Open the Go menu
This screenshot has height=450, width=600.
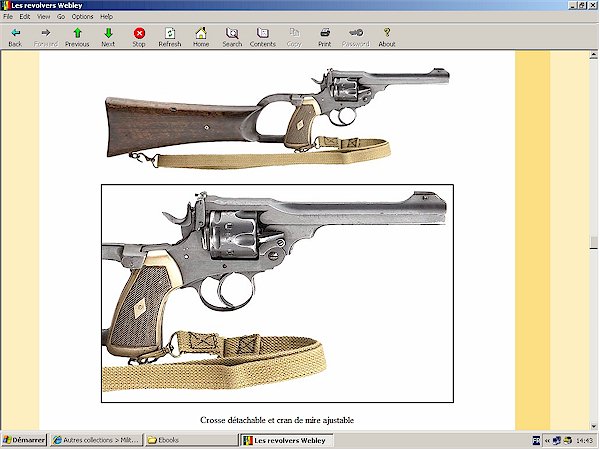61,16
